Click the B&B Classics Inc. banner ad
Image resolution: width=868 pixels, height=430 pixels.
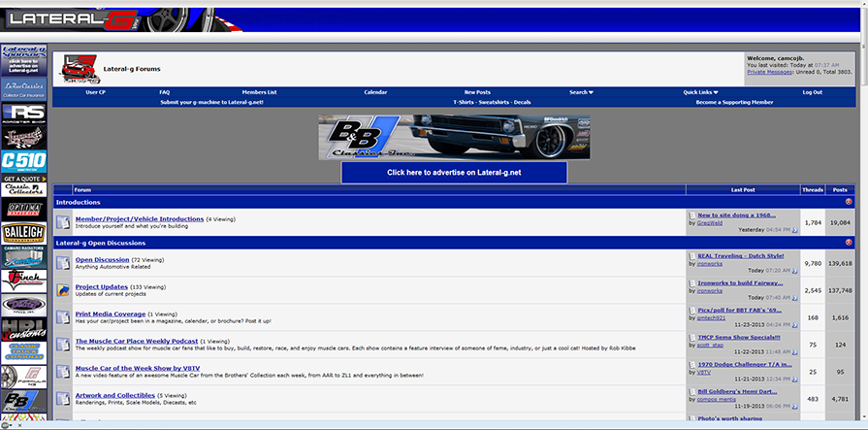click(454, 137)
